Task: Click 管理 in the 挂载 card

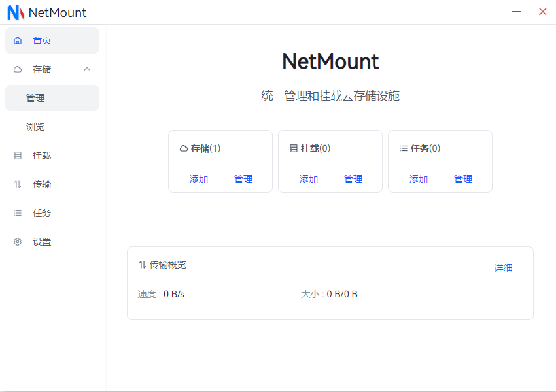Action: coord(353,179)
